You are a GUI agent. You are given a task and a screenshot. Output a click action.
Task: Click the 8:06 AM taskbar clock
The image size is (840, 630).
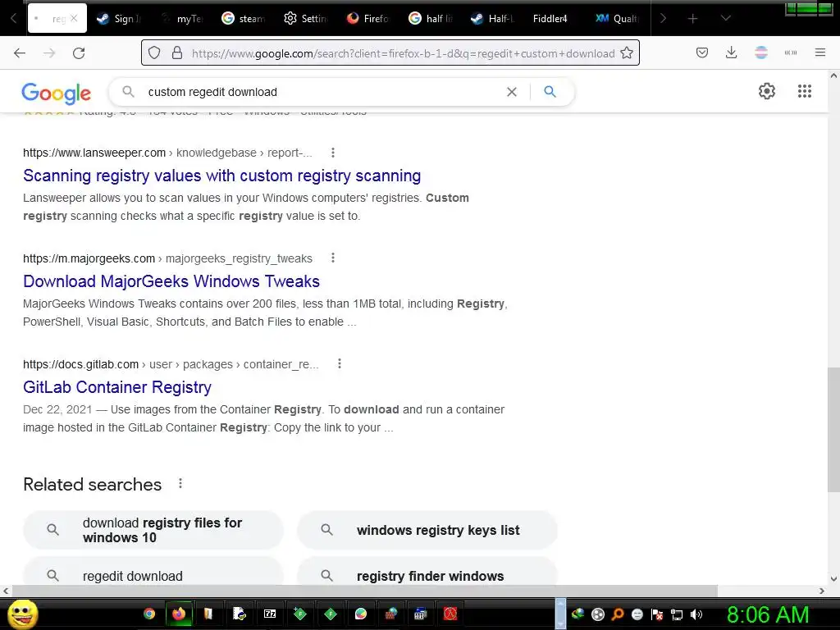[768, 614]
